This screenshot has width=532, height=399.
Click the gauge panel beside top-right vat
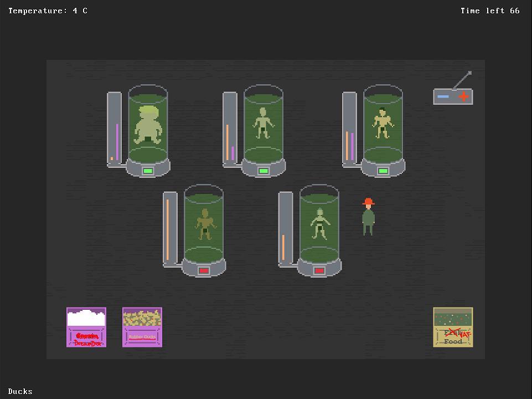349,129
